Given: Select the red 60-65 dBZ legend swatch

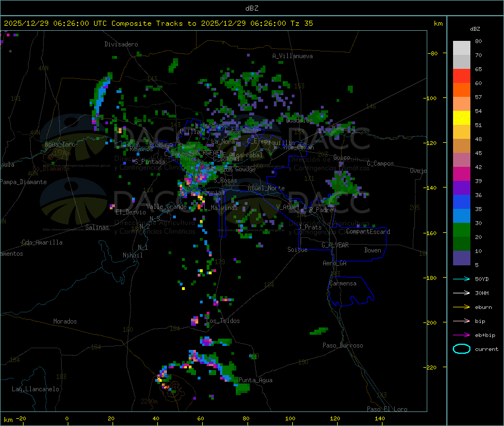Looking at the screenshot, I should click(x=461, y=76).
